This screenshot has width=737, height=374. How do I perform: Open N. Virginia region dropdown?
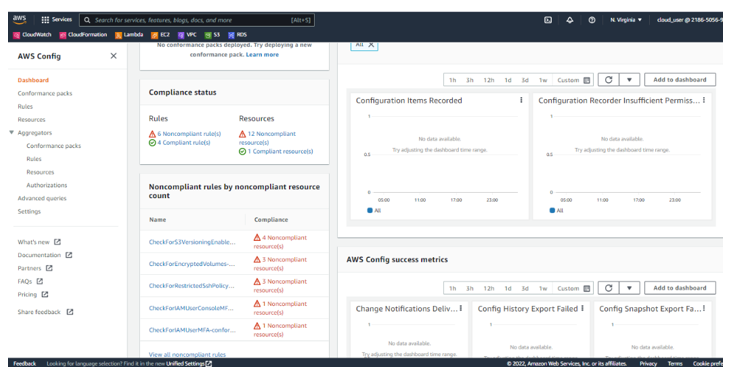(626, 20)
